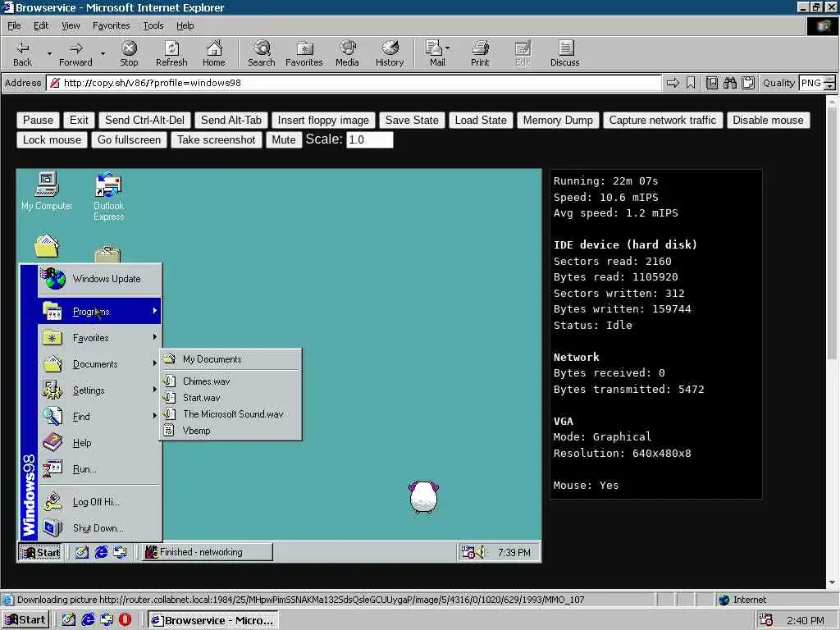Choose Shut Down... from Start menu

click(99, 527)
